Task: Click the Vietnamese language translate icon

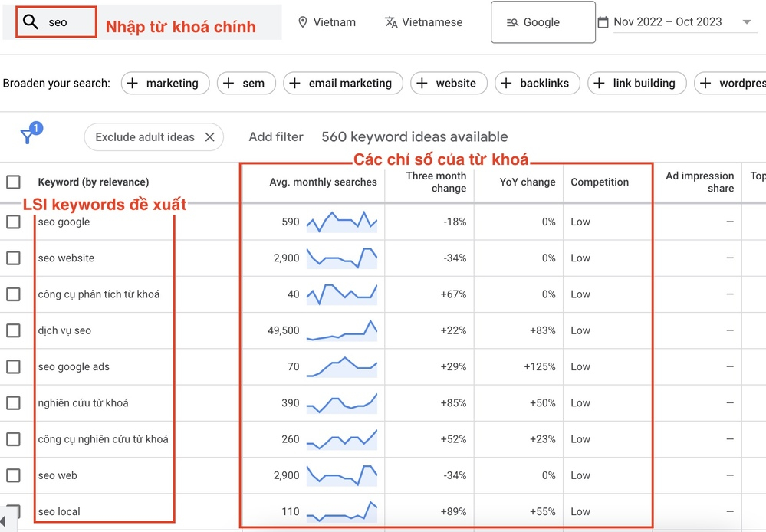Action: pos(391,22)
